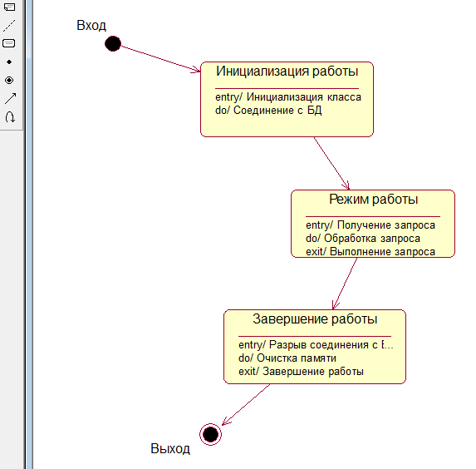Click do/ Соединение с БД action

click(x=268, y=110)
